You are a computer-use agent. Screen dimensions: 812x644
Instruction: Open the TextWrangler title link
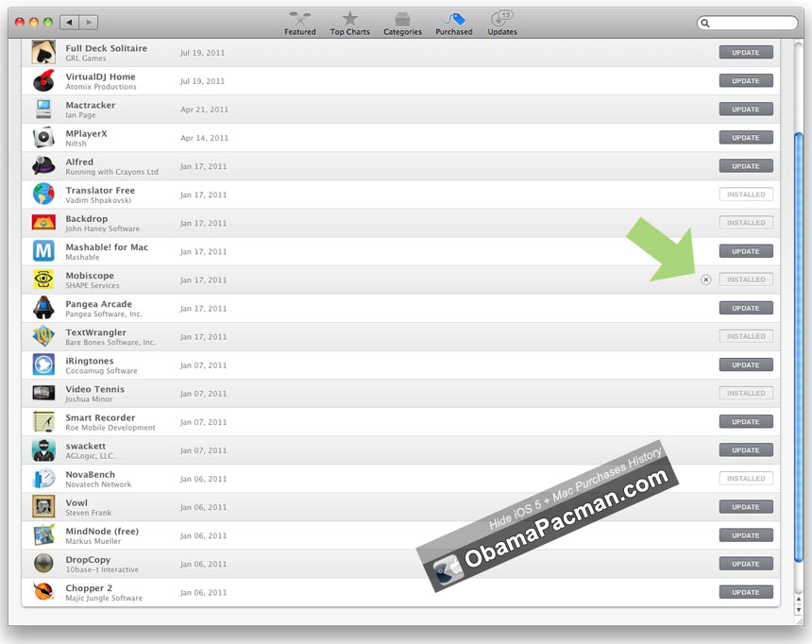click(x=95, y=332)
